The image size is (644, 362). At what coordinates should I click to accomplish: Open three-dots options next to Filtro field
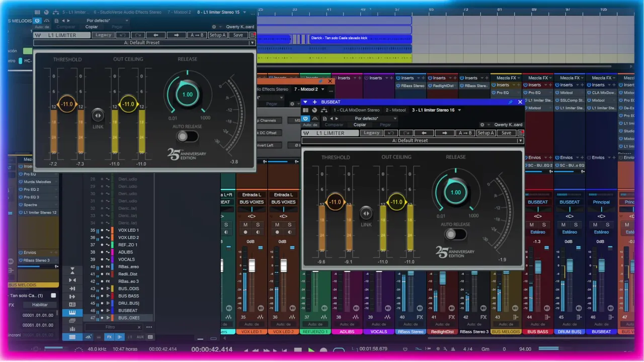149,327
